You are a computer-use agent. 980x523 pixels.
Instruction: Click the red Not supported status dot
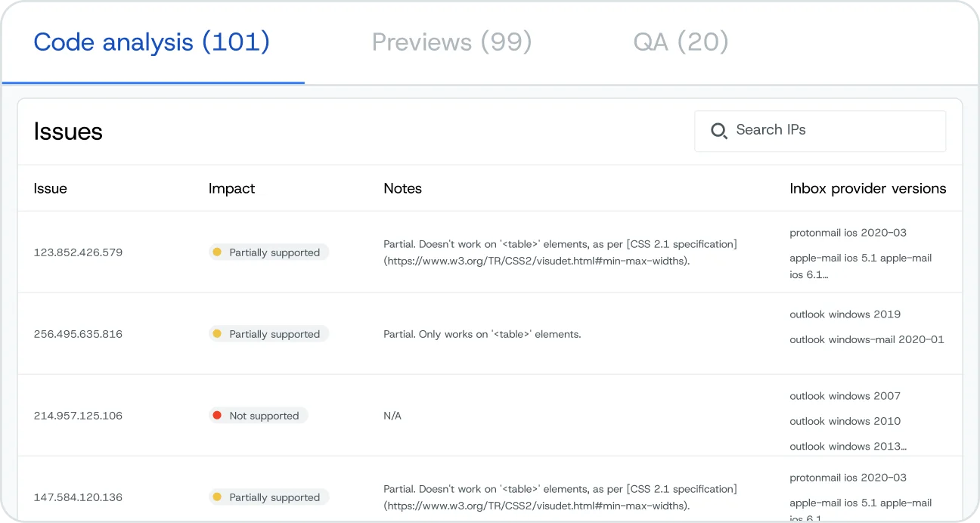217,416
